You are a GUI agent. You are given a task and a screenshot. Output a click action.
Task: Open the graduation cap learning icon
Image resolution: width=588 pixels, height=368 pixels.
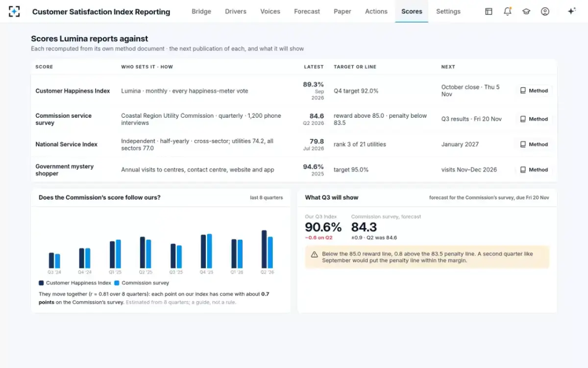point(526,11)
